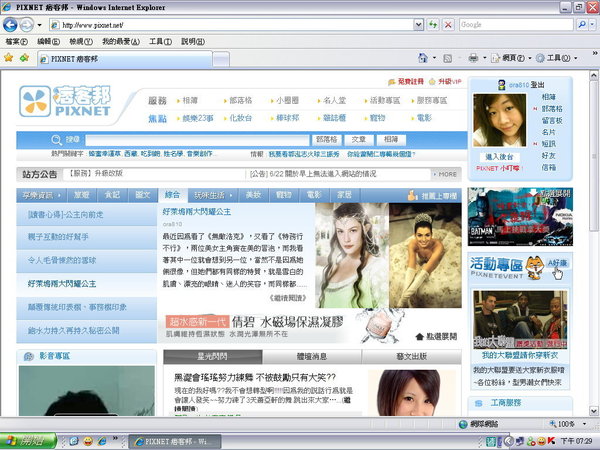Stop loading with the red X icon
This screenshot has height=450, width=600.
point(448,25)
